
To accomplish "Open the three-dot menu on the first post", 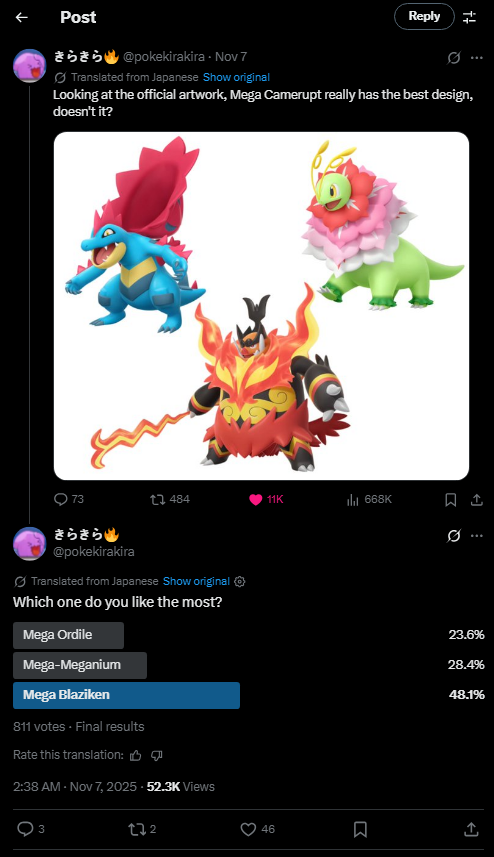I will [x=477, y=58].
